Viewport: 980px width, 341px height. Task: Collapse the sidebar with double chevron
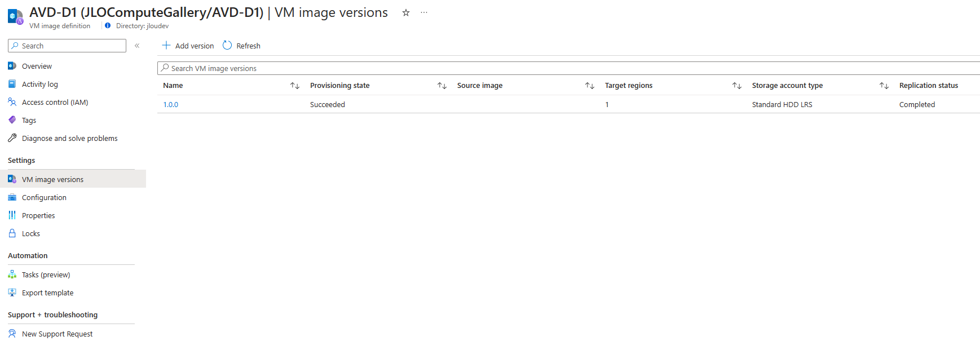tap(137, 46)
